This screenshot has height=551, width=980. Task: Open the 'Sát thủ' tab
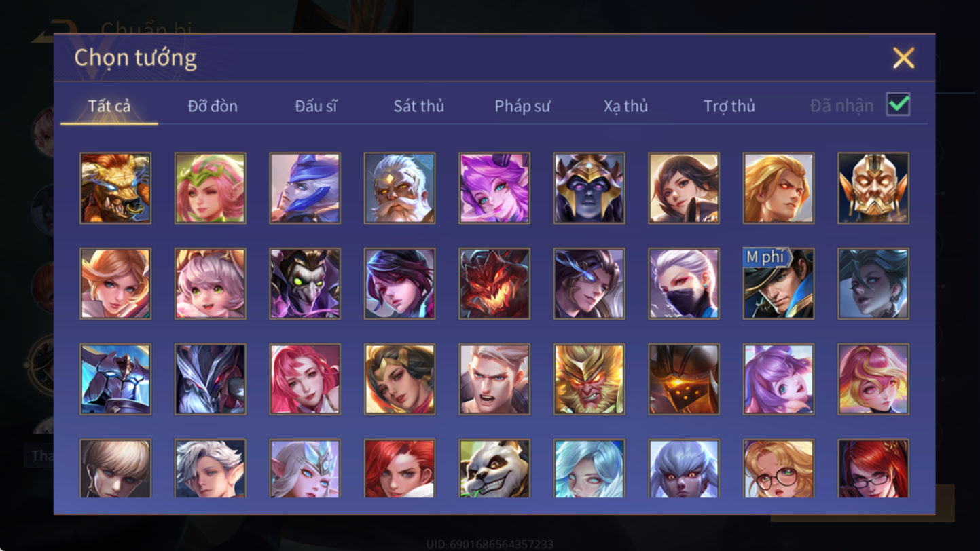point(418,106)
